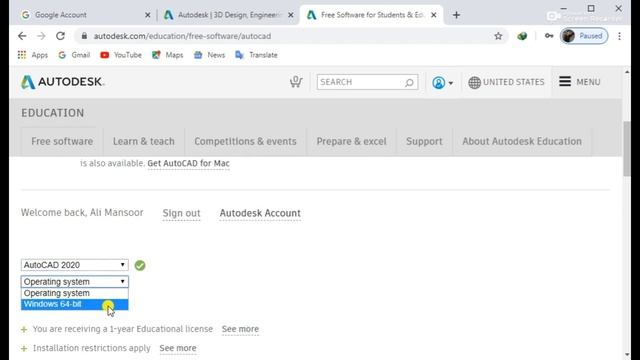Expand the Installation restrictions plus icon

point(24,349)
